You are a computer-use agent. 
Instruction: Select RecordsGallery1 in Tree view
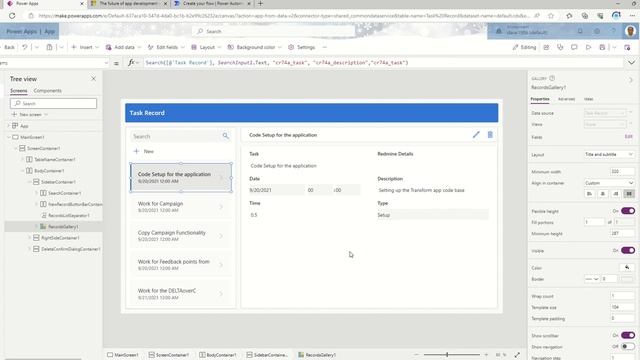[63, 227]
